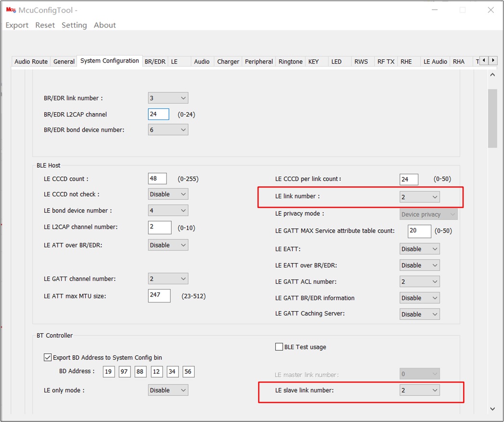The height and width of the screenshot is (422, 504).
Task: Click the Reset menu item
Action: pos(45,25)
